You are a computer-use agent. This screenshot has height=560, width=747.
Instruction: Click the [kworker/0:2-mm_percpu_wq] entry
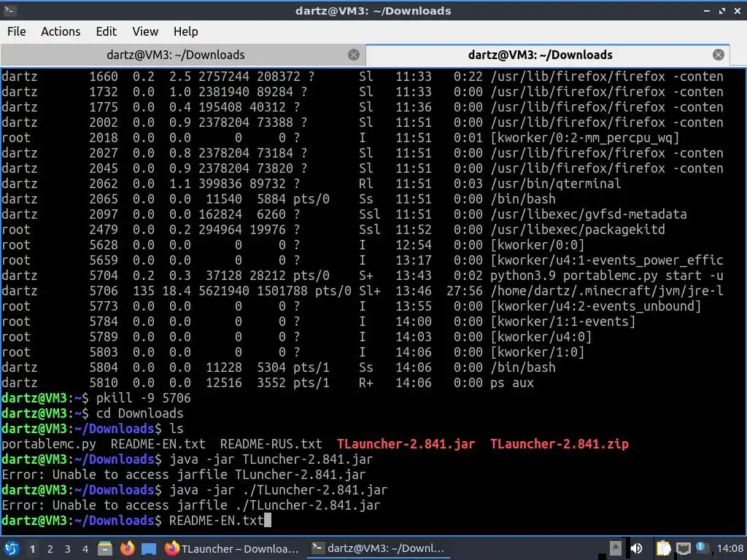coord(585,138)
